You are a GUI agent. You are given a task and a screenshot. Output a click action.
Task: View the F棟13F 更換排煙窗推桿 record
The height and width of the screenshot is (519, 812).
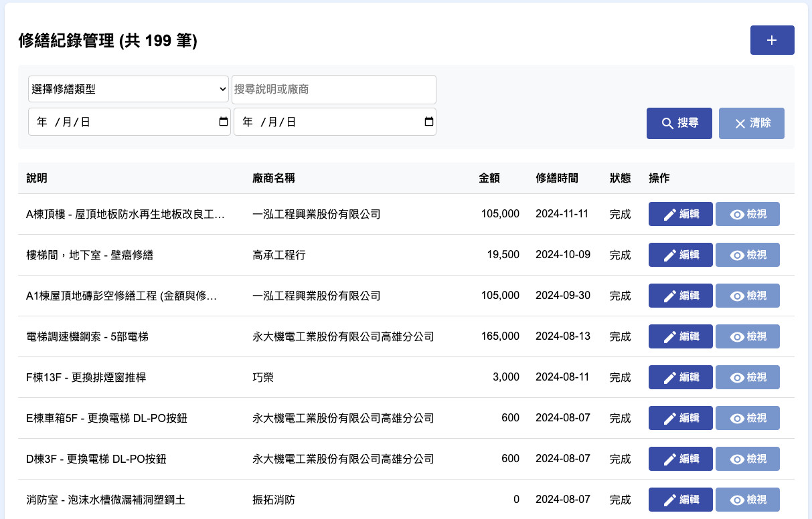click(x=748, y=377)
